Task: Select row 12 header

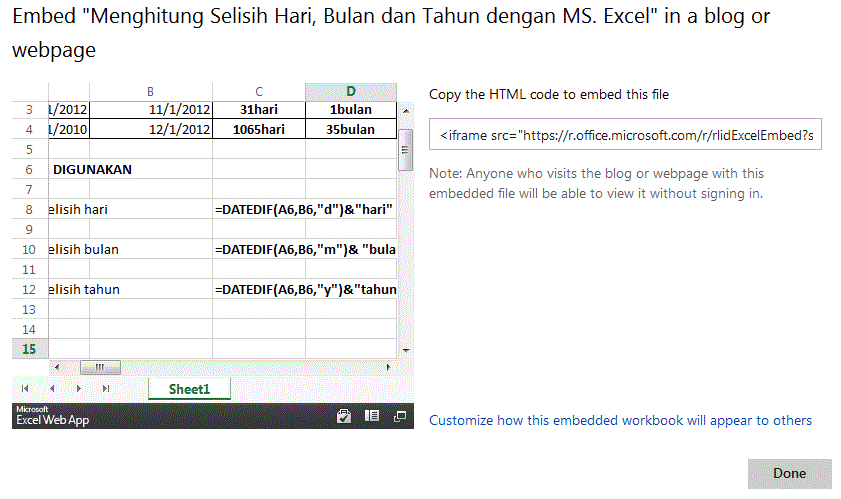Action: pos(29,289)
